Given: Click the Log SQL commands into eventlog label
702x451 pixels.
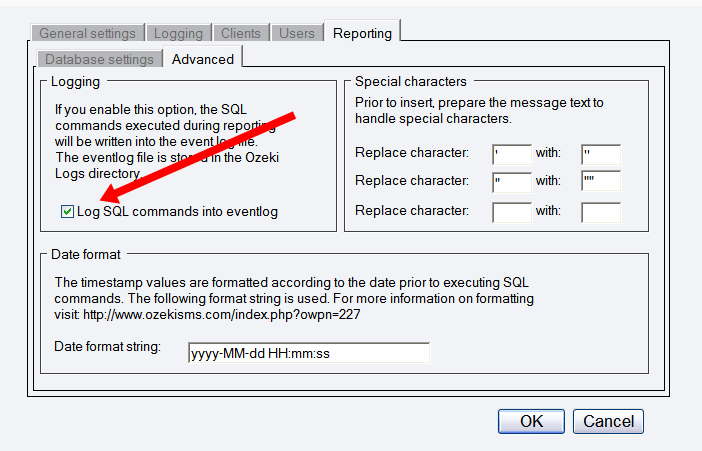Looking at the screenshot, I should pyautogui.click(x=177, y=211).
